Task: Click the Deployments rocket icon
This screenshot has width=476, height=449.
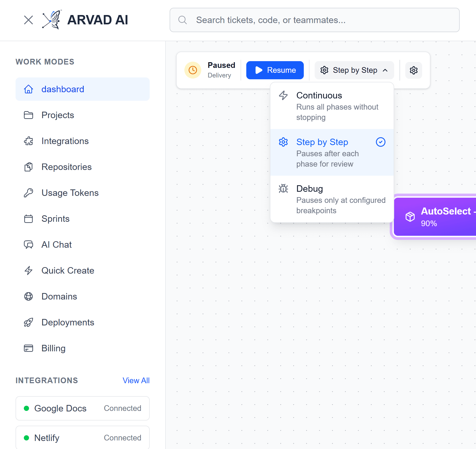Action: pos(28,322)
